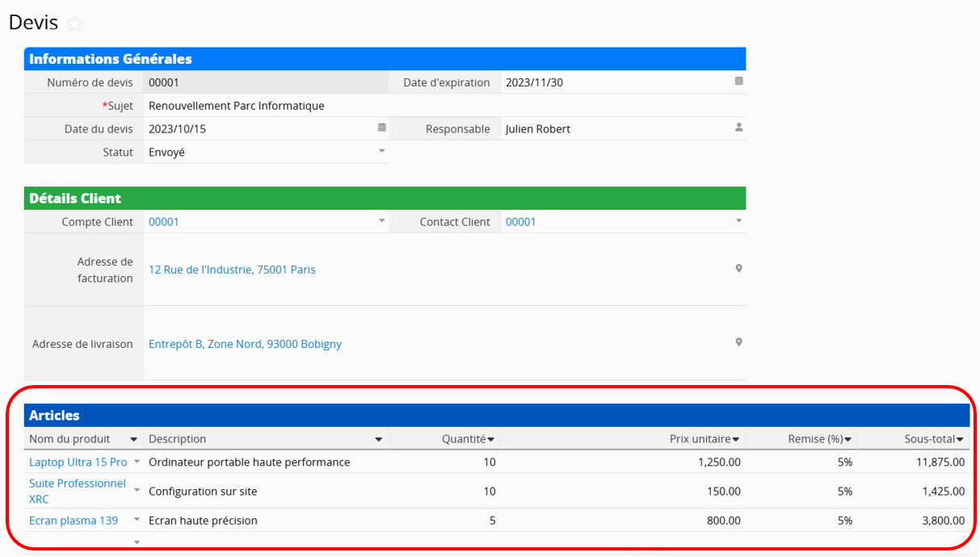The width and height of the screenshot is (980, 557).
Task: Expand the Statut dropdown
Action: (382, 151)
